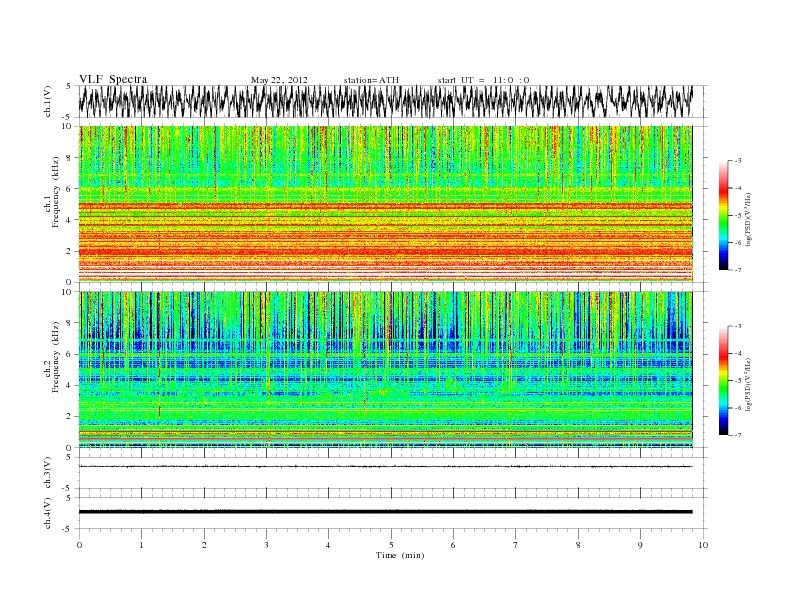Click the "-3" tick on ch.1 color bar

tap(737, 161)
